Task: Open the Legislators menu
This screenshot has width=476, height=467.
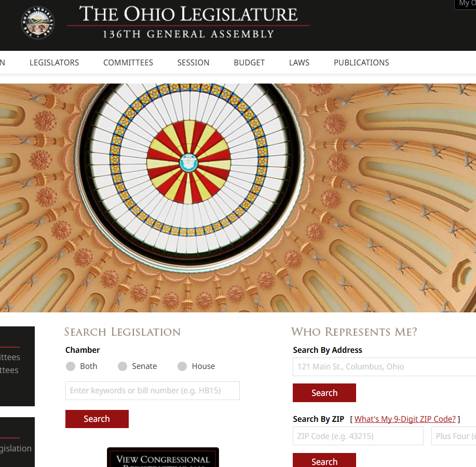Action: pos(54,62)
